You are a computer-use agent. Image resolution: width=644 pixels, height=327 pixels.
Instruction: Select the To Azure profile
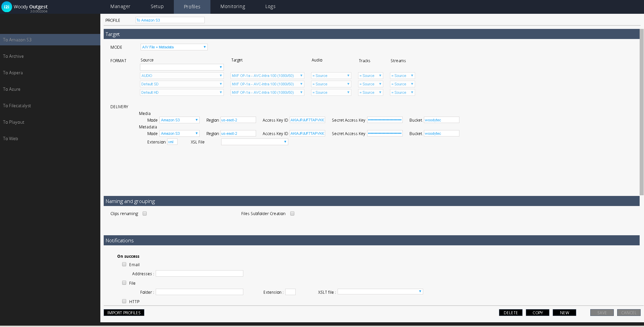point(50,89)
